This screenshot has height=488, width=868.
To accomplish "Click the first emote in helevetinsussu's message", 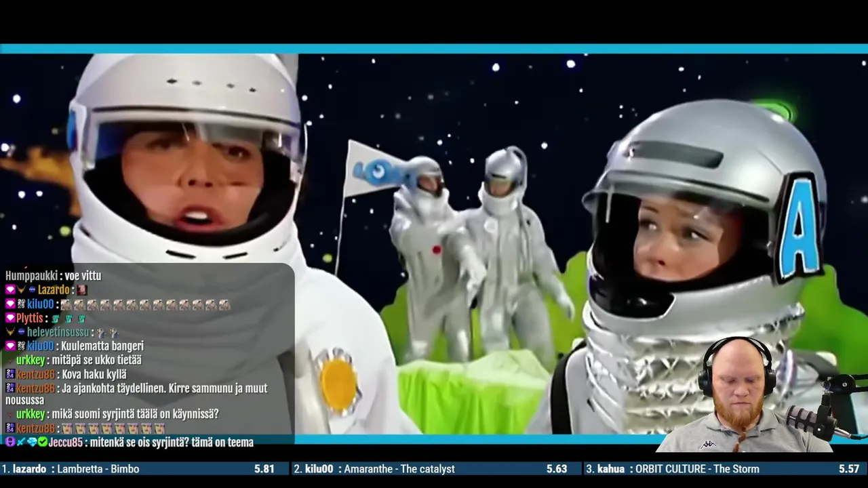I will pos(101,333).
